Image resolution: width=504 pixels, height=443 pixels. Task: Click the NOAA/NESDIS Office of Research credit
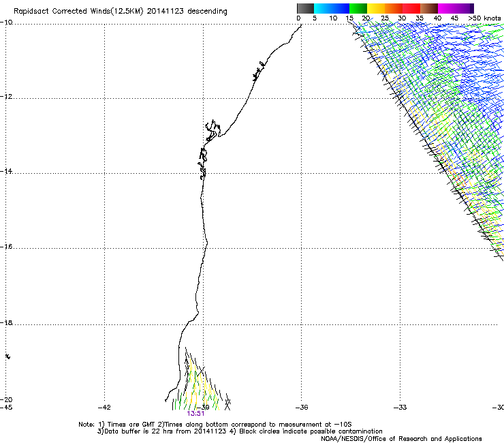[401, 439]
